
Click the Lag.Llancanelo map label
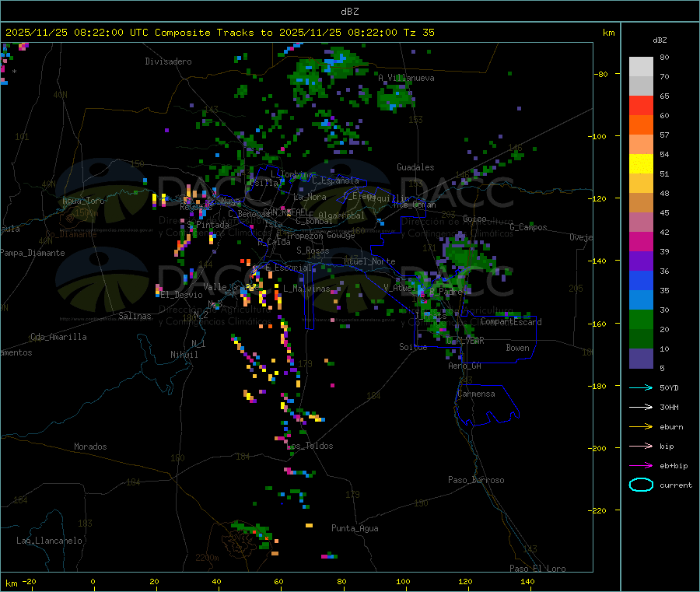pyautogui.click(x=49, y=541)
